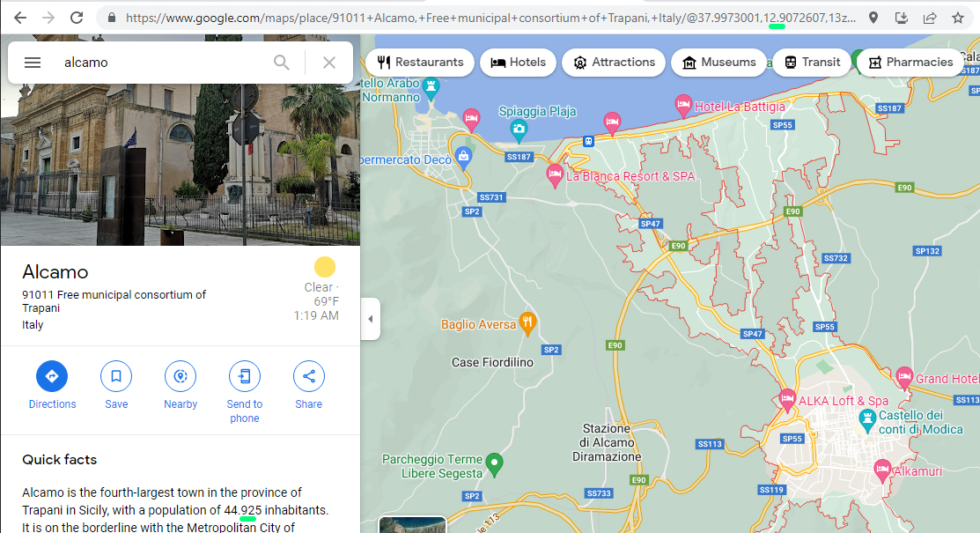Filter map by Restaurants
Viewport: 980px width, 533px height.
pyautogui.click(x=420, y=63)
